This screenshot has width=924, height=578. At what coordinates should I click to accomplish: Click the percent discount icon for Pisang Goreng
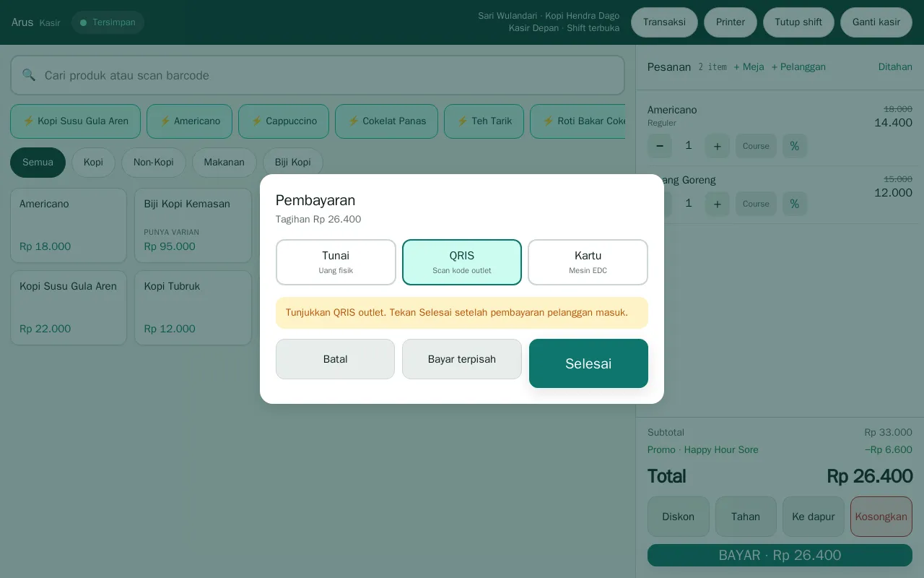click(795, 204)
